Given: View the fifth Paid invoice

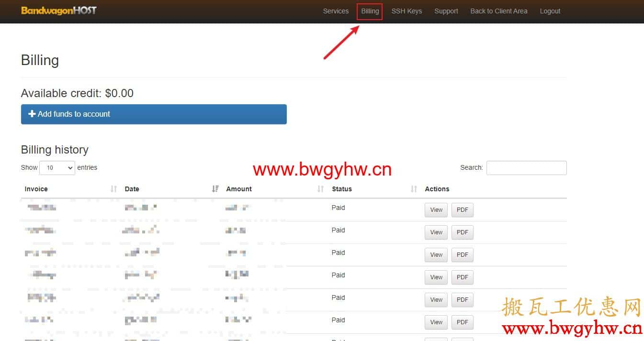Looking at the screenshot, I should 436,300.
